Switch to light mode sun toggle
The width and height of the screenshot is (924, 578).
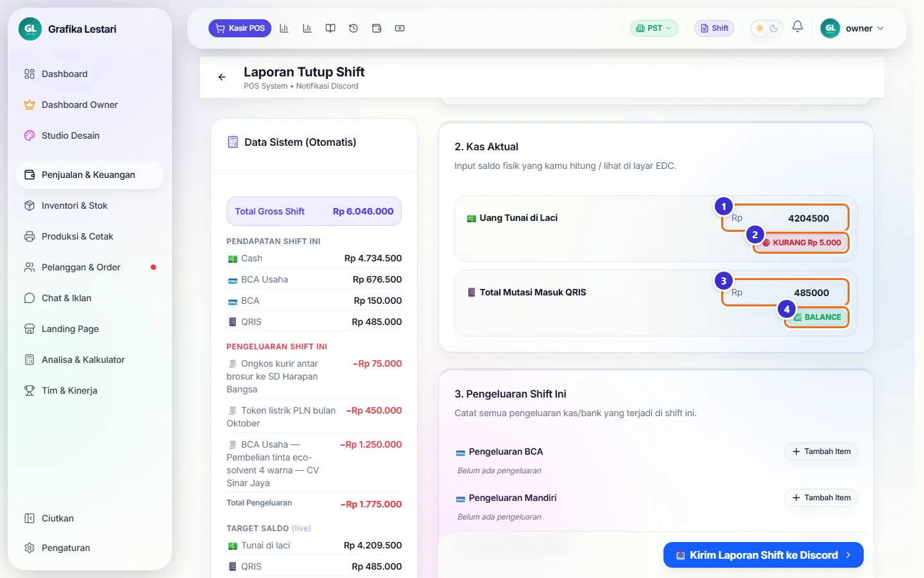[x=760, y=28]
